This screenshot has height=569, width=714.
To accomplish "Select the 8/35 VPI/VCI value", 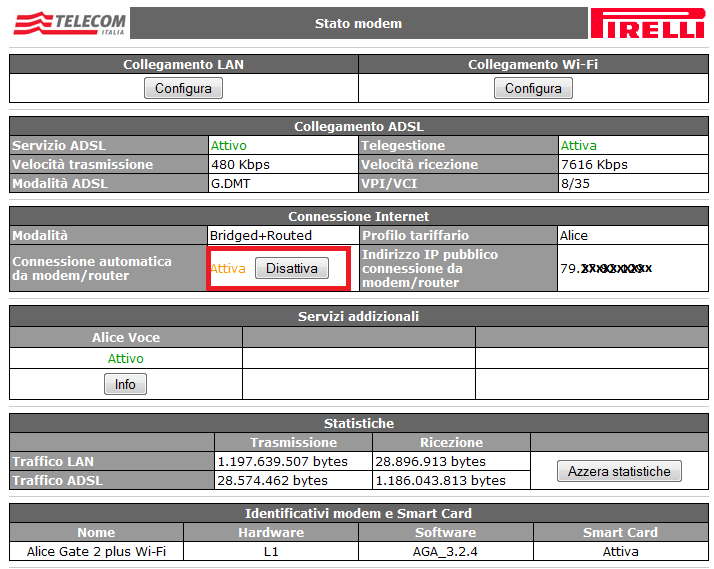I will pos(575,183).
